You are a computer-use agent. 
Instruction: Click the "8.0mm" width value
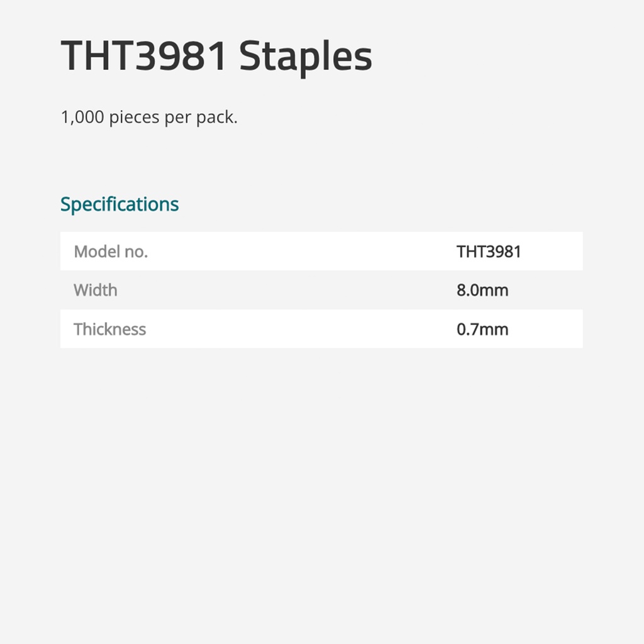(482, 291)
